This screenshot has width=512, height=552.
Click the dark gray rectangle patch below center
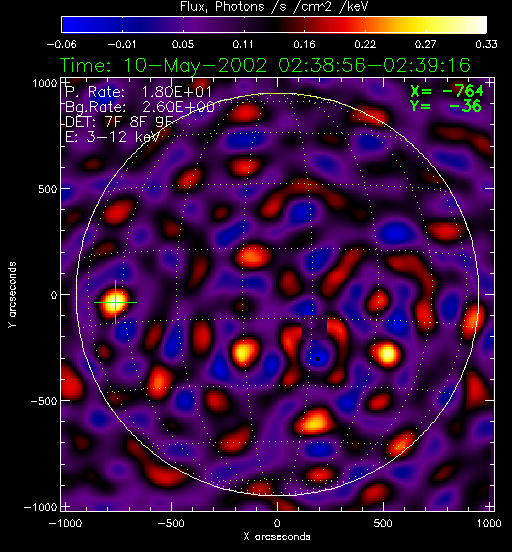pyautogui.click(x=314, y=328)
